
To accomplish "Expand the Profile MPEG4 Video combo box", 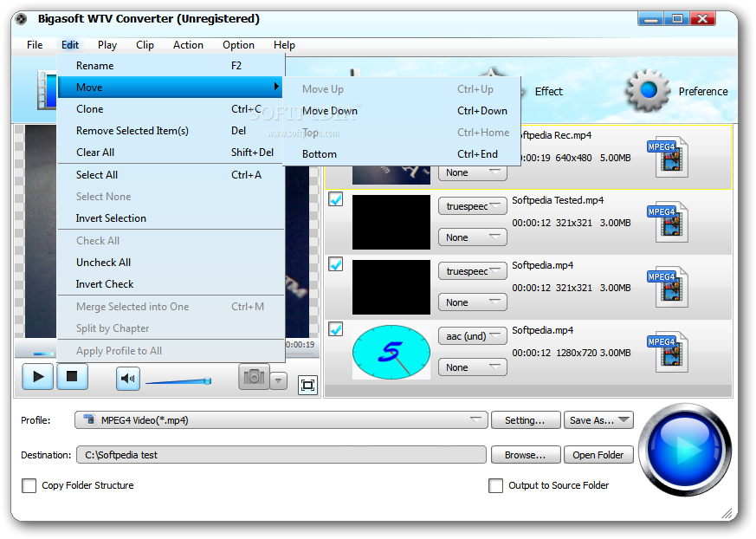I will coord(281,419).
